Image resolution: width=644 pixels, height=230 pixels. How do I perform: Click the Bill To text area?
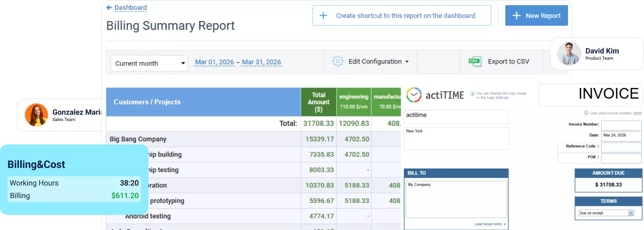coord(456,200)
